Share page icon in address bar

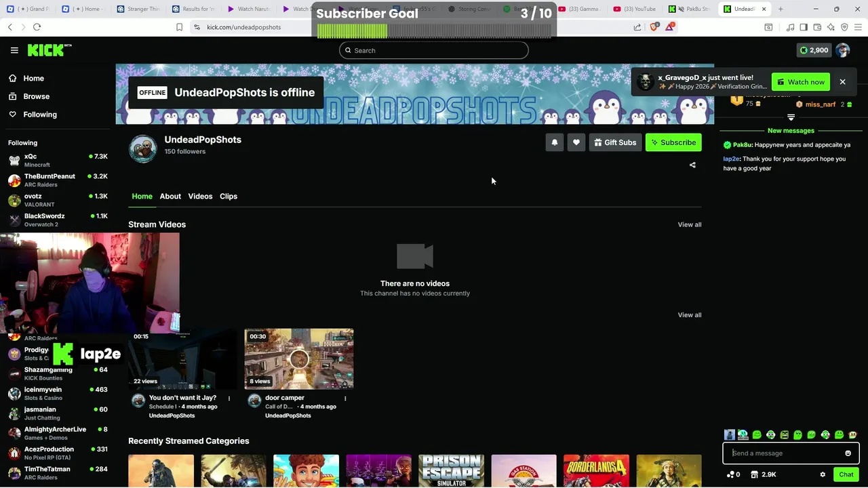click(637, 27)
